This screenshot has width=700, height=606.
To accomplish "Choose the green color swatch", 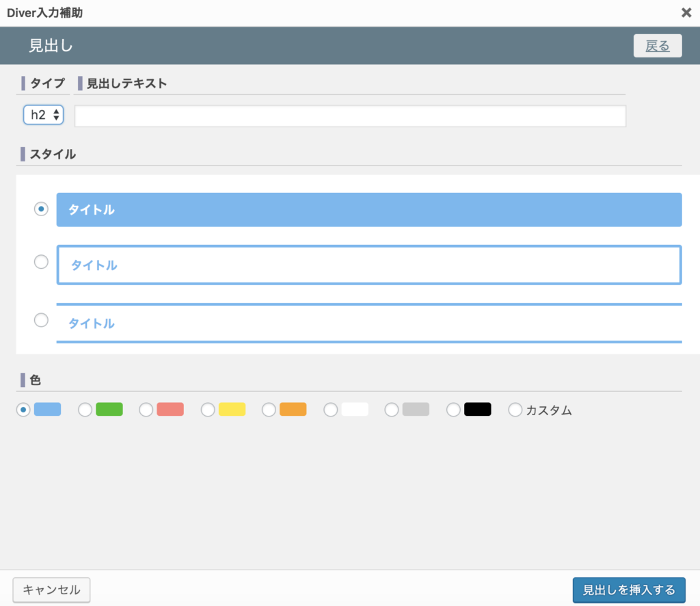I will click(109, 410).
